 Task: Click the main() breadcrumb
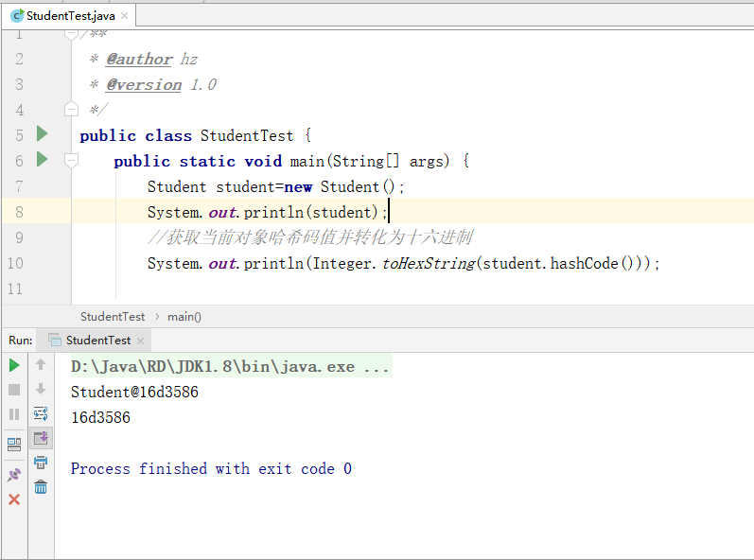click(x=184, y=317)
